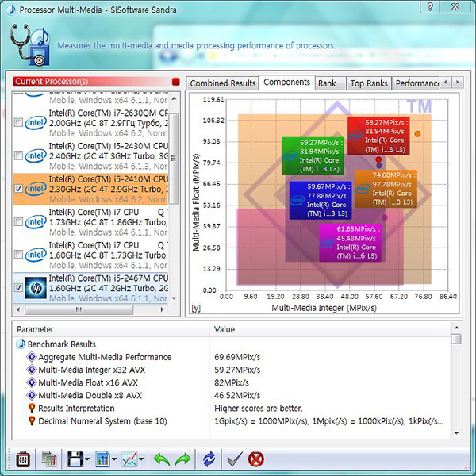Click the results panel scroll-down arrow
This screenshot has width=476, height=476.
coord(456,433)
